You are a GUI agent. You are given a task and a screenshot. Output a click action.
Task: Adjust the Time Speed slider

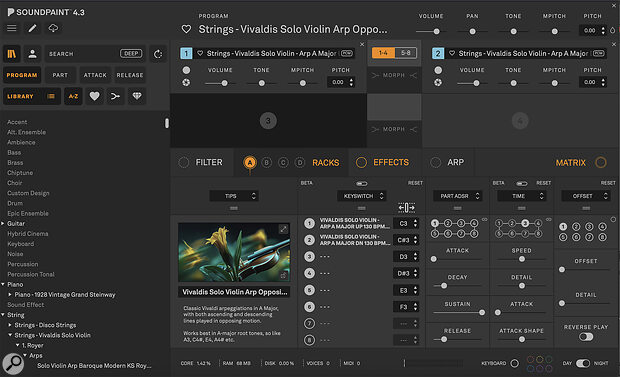[x=522, y=259]
